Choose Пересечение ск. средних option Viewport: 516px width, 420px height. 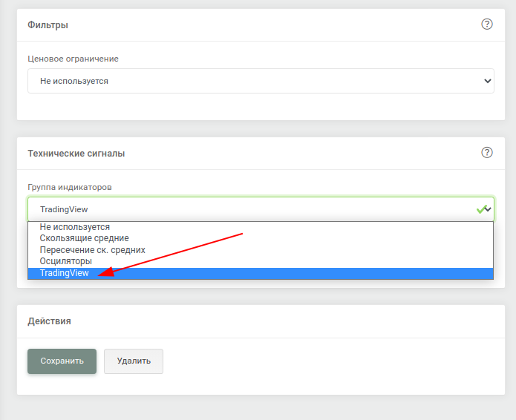(x=261, y=249)
